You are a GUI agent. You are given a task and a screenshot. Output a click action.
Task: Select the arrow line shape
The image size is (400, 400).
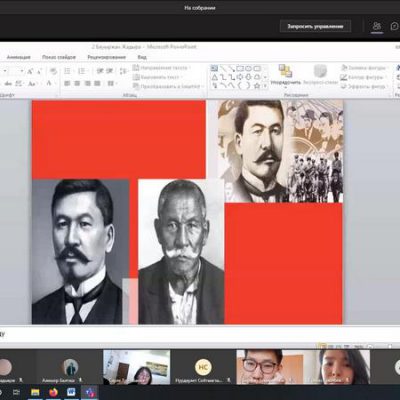[x=231, y=68]
